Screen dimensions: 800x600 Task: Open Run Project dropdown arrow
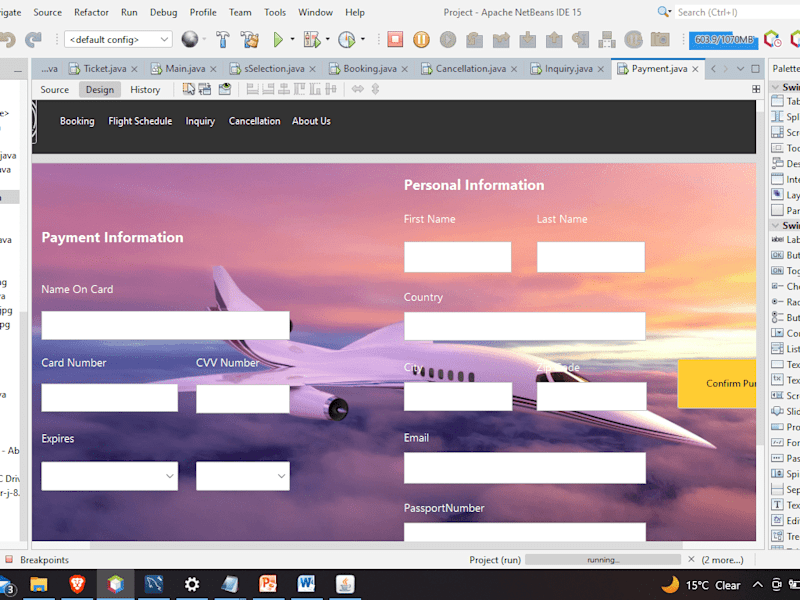[x=292, y=39]
